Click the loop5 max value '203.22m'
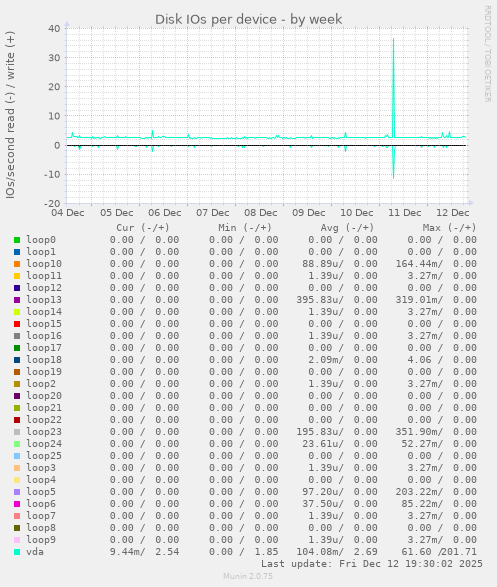497x587 pixels. (417, 492)
